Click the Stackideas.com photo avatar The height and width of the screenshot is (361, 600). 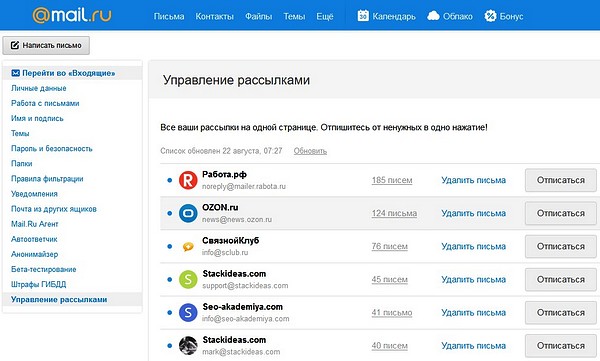pyautogui.click(x=188, y=346)
